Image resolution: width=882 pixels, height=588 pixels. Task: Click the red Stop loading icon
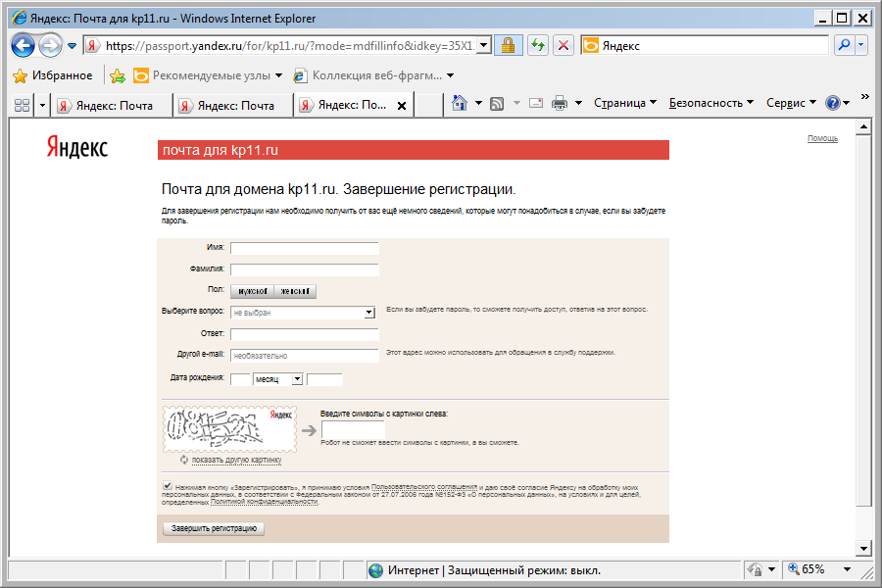[563, 46]
